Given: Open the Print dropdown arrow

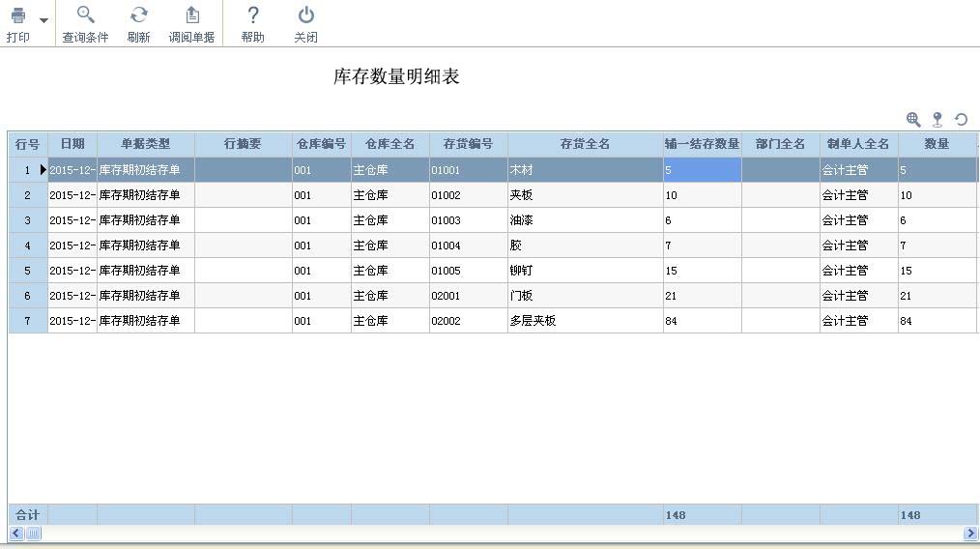Looking at the screenshot, I should (x=43, y=20).
